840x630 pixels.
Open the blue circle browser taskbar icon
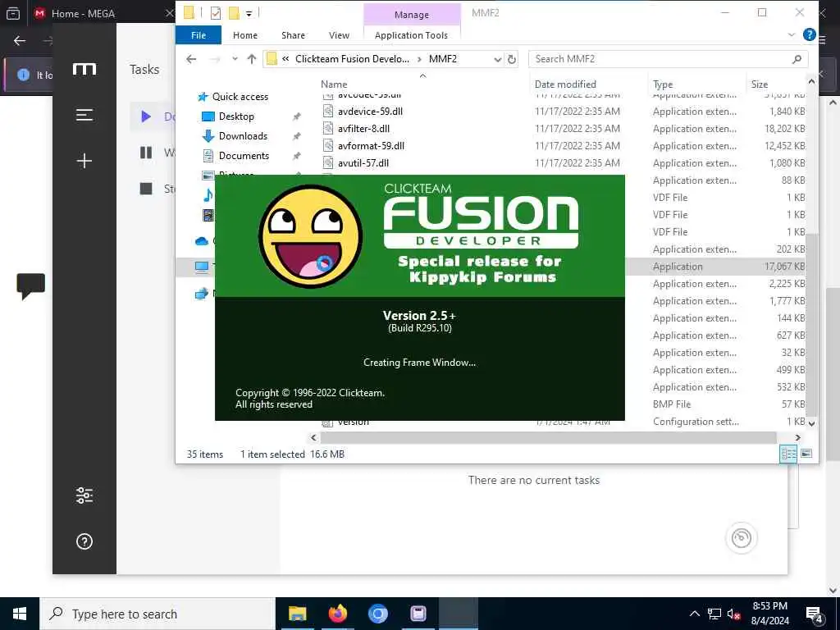coord(377,614)
